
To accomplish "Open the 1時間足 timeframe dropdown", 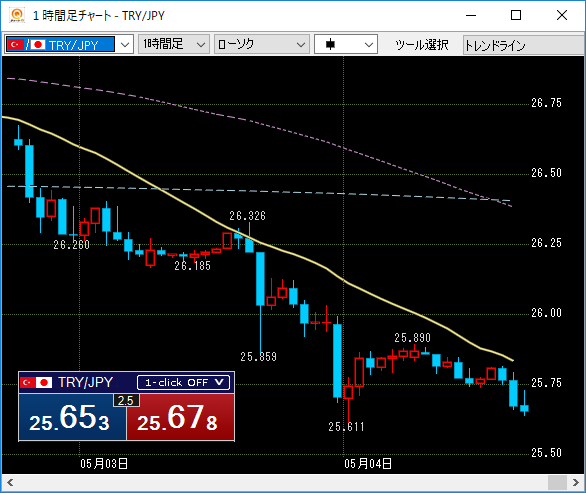I will tap(174, 44).
